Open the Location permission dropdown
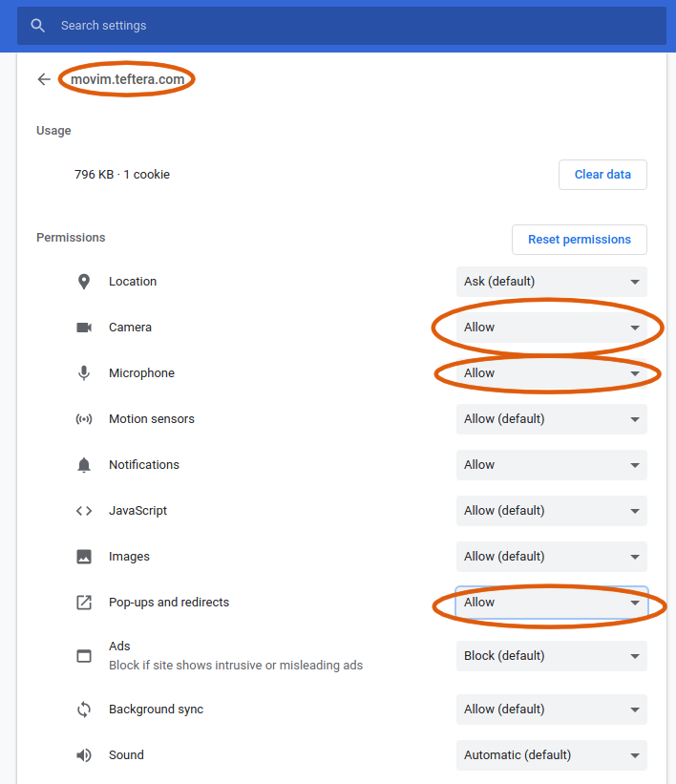Image resolution: width=676 pixels, height=784 pixels. (x=551, y=282)
